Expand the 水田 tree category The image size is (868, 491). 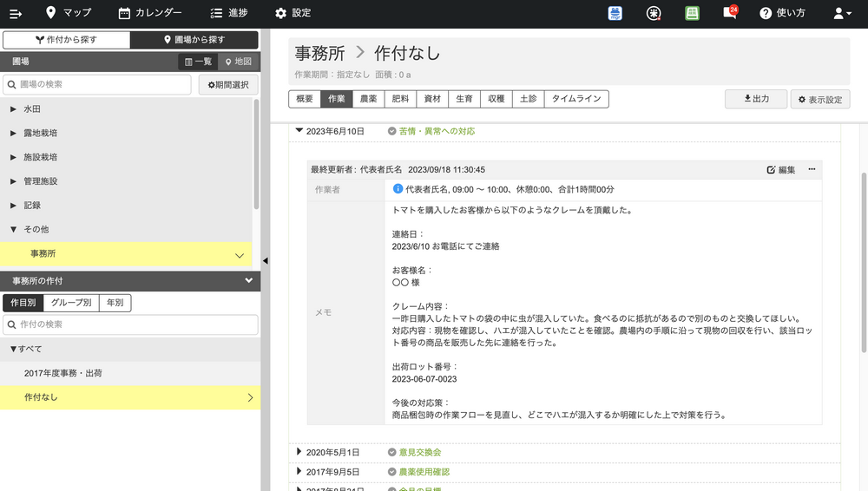tap(13, 109)
